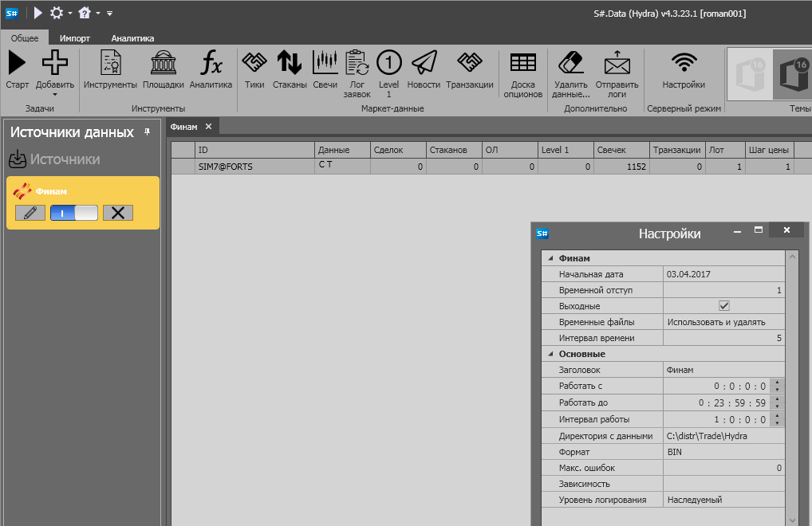Viewport: 812px width, 526px height.
Task: Close the Финам document tab
Action: (x=208, y=127)
